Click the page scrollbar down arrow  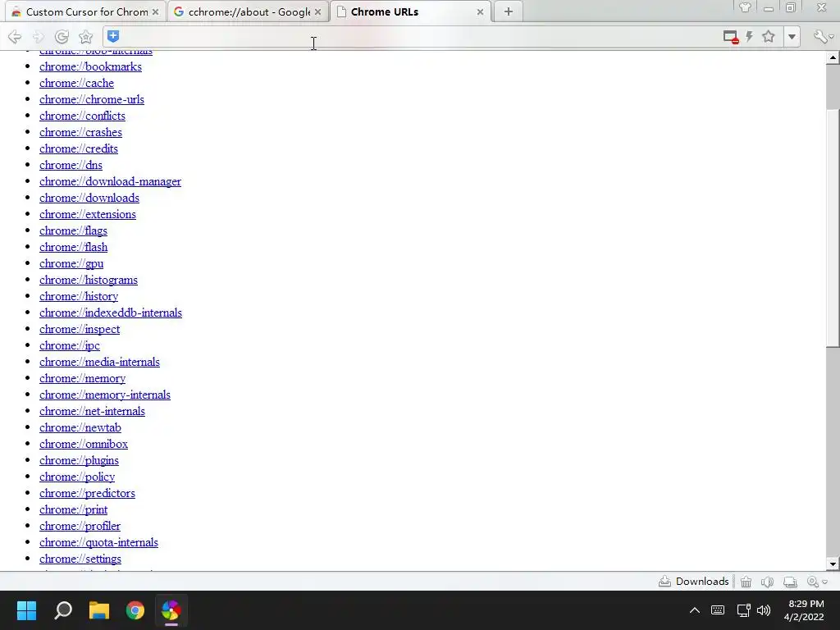(x=833, y=564)
